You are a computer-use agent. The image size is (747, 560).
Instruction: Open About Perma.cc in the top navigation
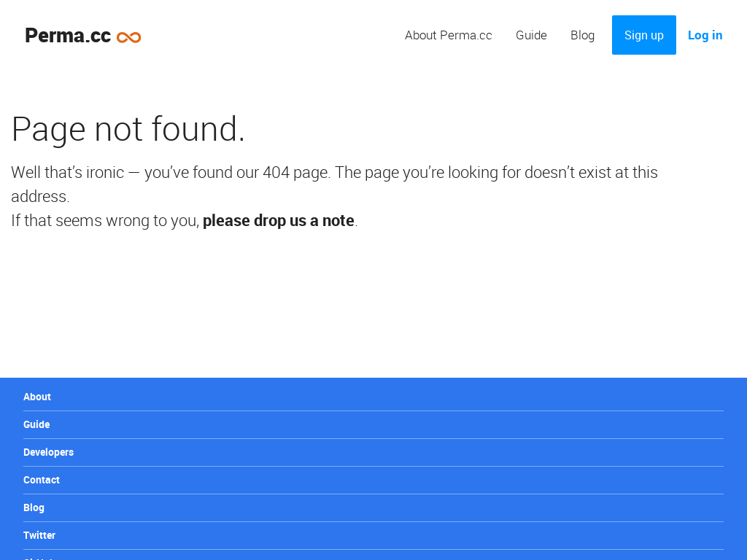449,35
